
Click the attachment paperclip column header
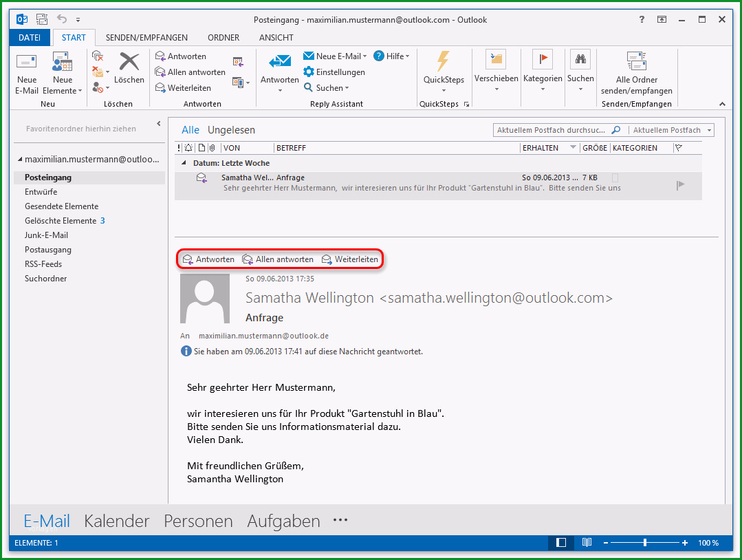(x=212, y=148)
